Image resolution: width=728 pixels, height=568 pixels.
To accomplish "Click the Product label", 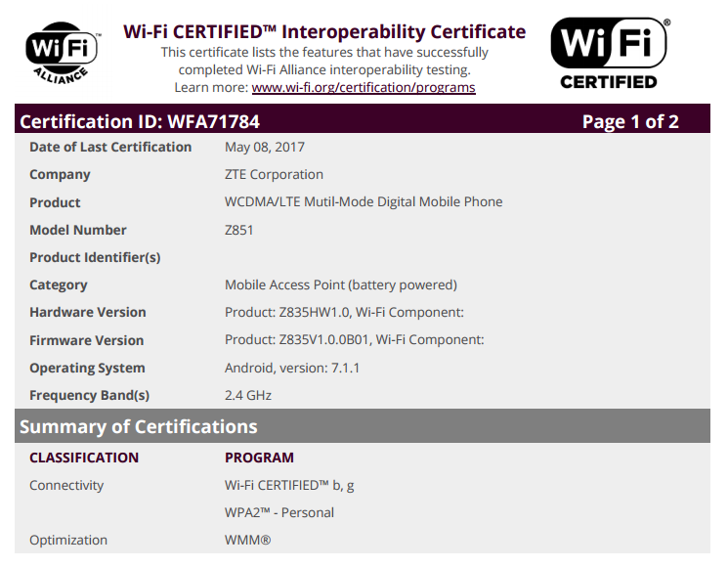I will coord(55,202).
